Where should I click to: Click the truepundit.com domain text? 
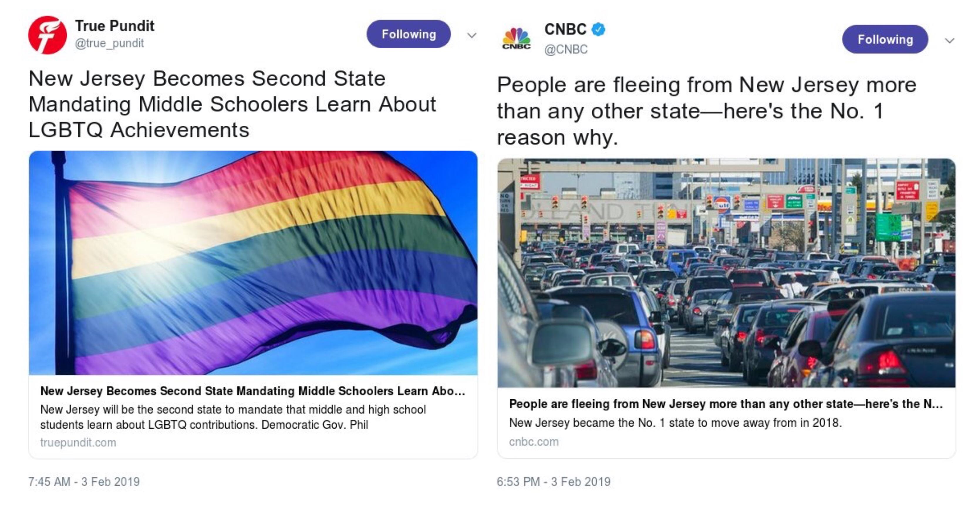78,443
